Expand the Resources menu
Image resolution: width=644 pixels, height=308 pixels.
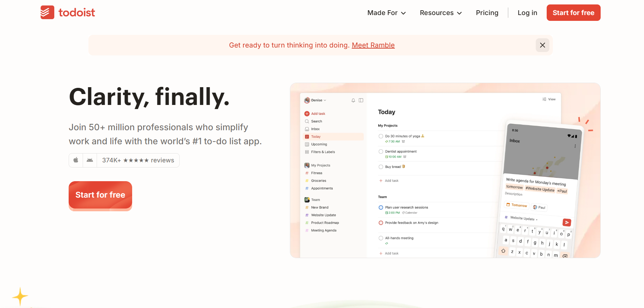[440, 13]
